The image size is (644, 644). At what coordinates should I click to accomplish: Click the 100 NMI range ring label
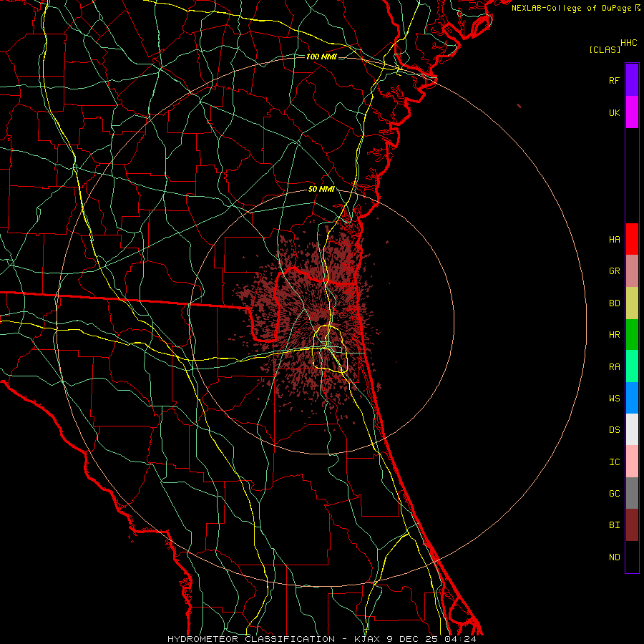pos(321,57)
